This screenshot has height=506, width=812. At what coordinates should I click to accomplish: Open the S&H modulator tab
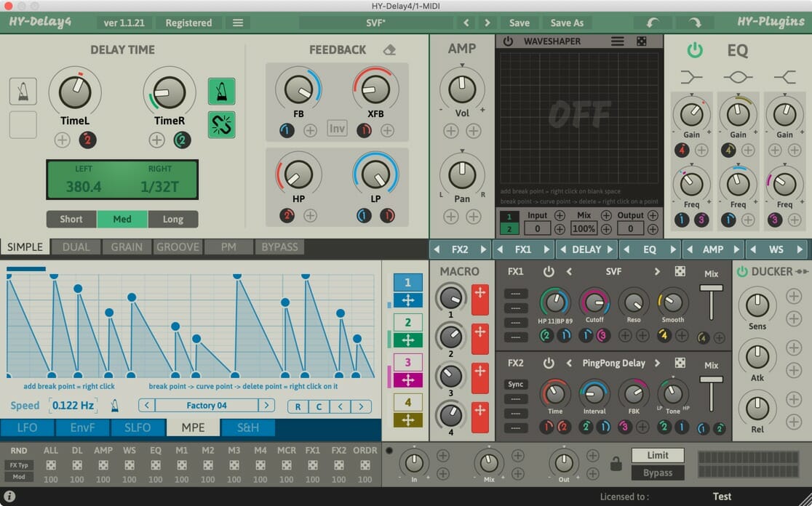[x=247, y=427]
